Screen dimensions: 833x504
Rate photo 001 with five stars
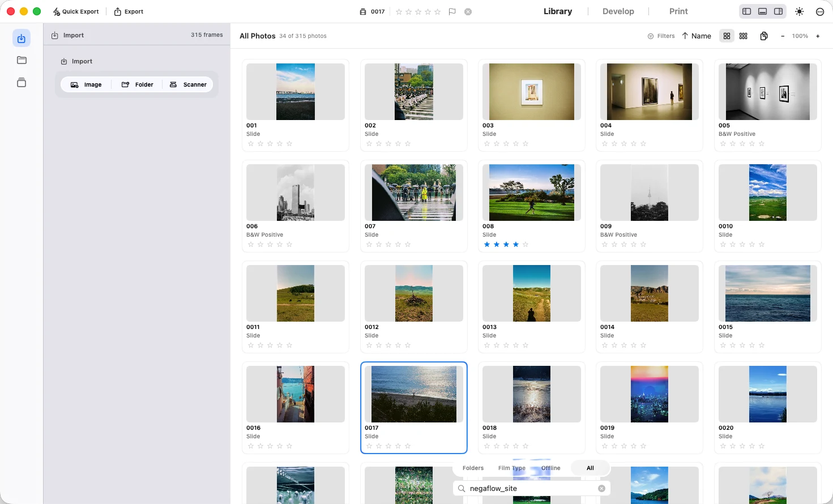289,144
